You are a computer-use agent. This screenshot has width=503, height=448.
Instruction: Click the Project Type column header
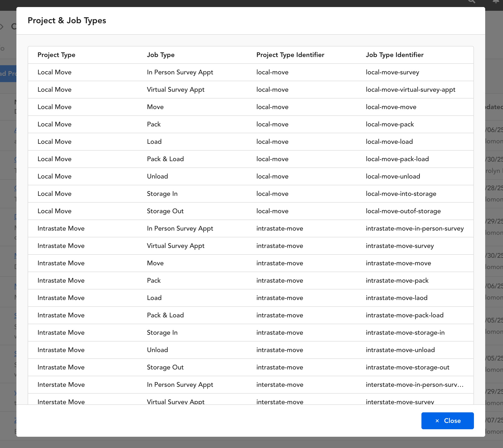tap(56, 55)
